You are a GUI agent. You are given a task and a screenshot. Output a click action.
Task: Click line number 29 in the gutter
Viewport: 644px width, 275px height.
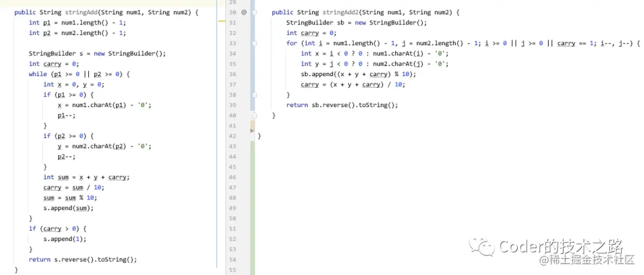233,2
